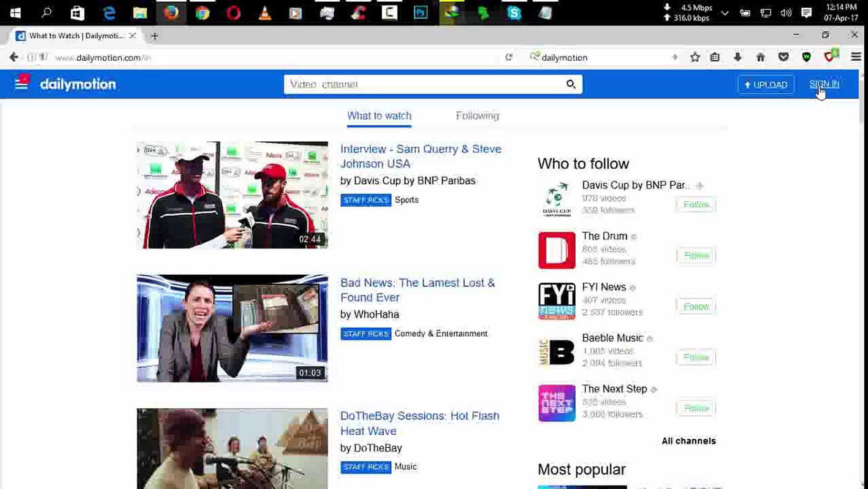Viewport: 868px width, 489px height.
Task: Click the UPLOAD button
Action: coord(766,85)
